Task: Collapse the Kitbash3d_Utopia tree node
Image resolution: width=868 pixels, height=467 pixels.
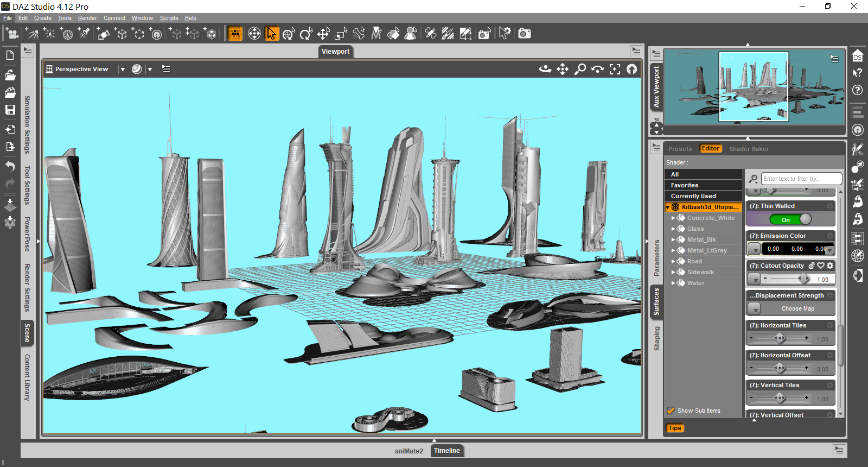Action: point(668,207)
